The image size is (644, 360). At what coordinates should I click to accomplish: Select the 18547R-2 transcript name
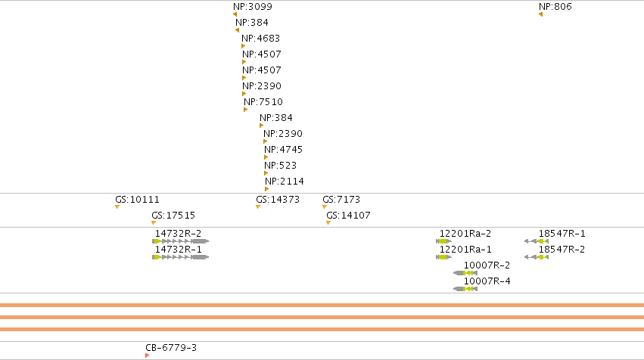pyautogui.click(x=562, y=250)
